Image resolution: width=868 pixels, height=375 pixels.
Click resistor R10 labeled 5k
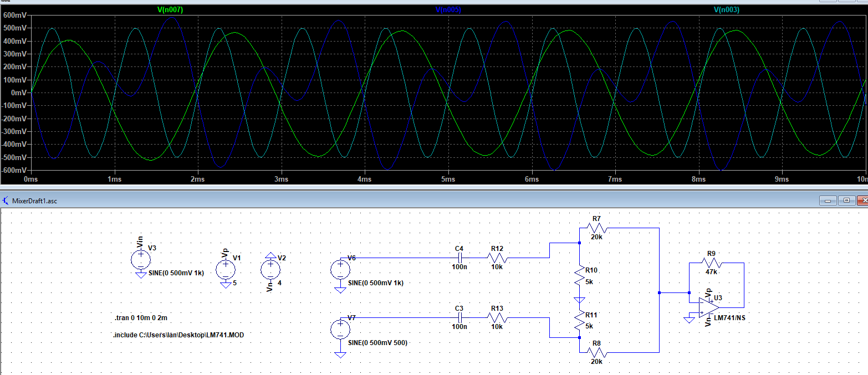click(580, 274)
